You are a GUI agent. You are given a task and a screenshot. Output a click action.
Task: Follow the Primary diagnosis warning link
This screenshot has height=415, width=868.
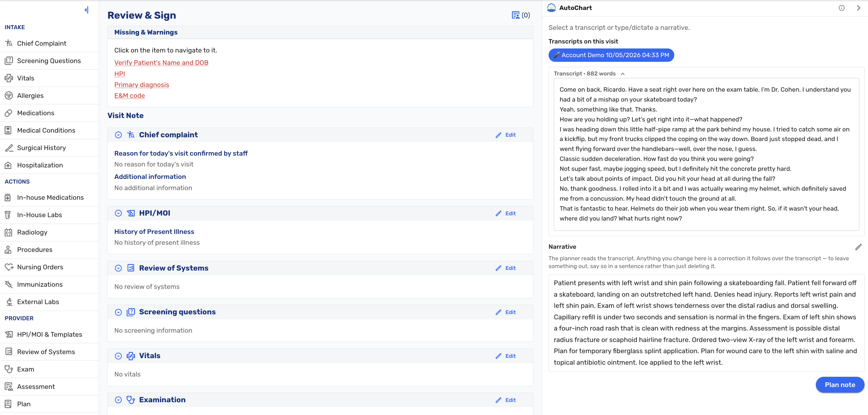coord(142,84)
